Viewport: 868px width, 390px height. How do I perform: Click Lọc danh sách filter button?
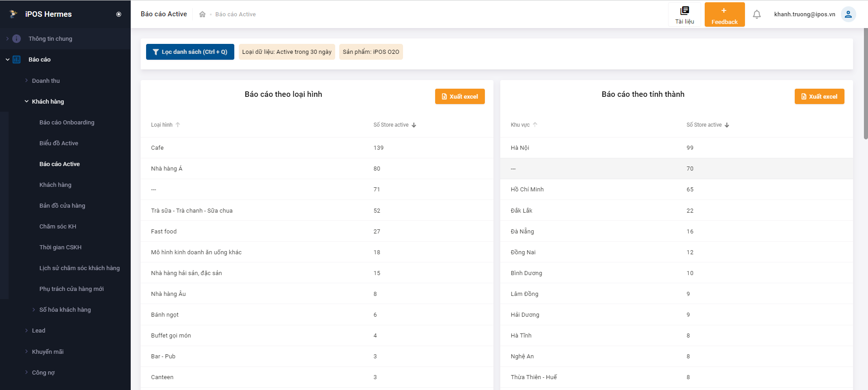(190, 52)
